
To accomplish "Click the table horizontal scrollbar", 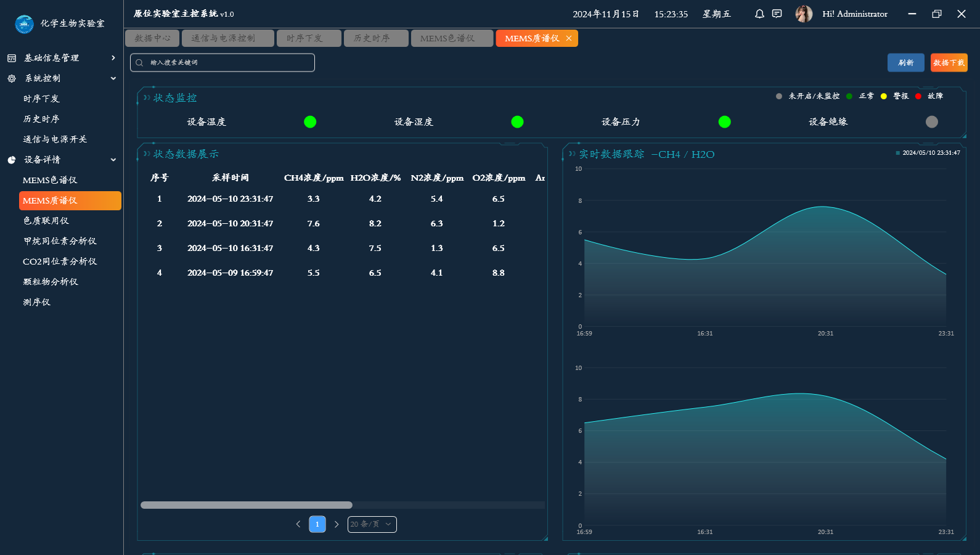I will (247, 505).
